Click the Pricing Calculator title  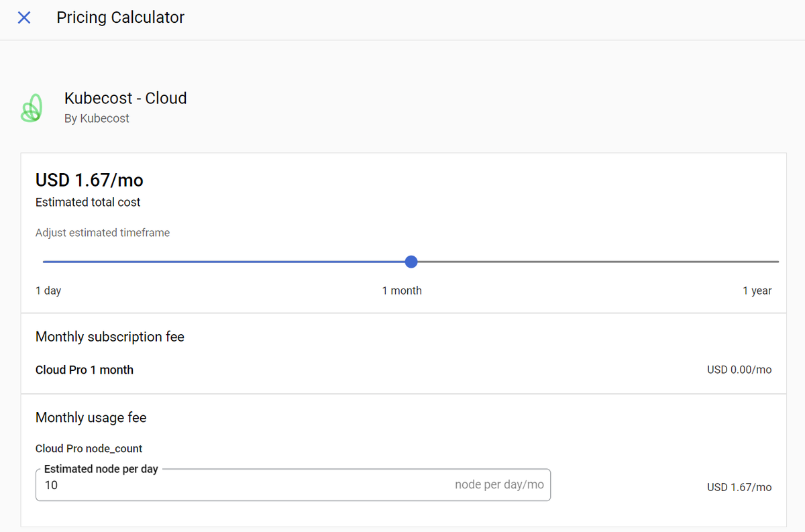(x=120, y=17)
